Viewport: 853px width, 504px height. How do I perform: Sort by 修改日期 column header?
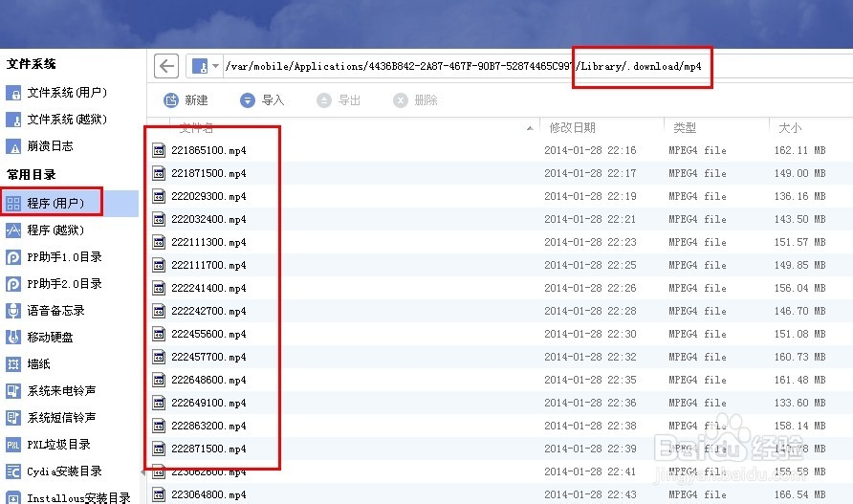point(572,128)
